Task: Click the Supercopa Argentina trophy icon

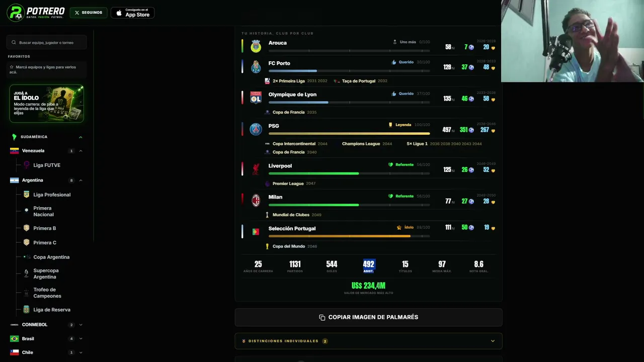Action: click(x=27, y=274)
